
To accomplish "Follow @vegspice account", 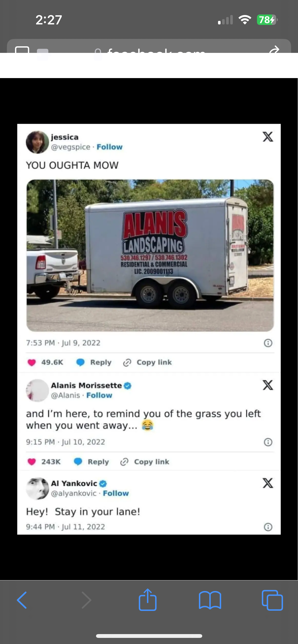I will pyautogui.click(x=110, y=147).
